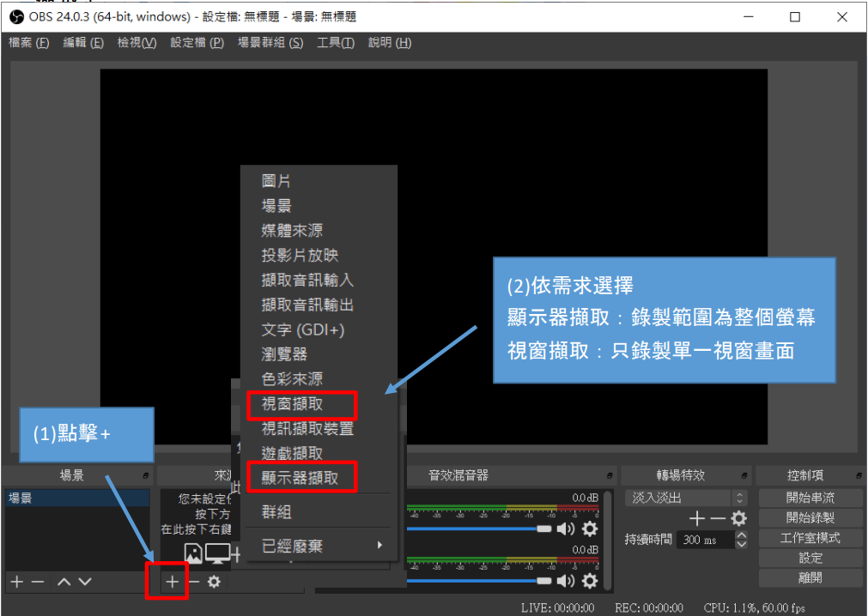Toggle 工作室模式 studio mode

tap(810, 538)
